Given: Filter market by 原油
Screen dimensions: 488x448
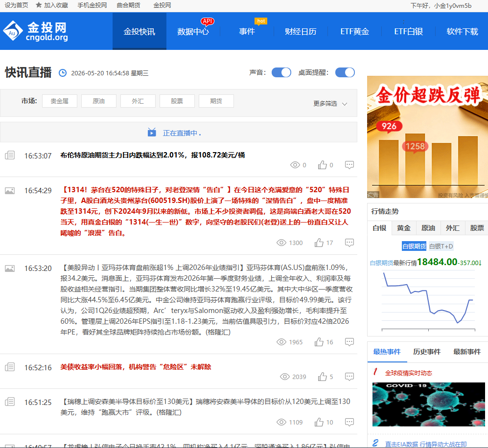Looking at the screenshot, I should (99, 101).
